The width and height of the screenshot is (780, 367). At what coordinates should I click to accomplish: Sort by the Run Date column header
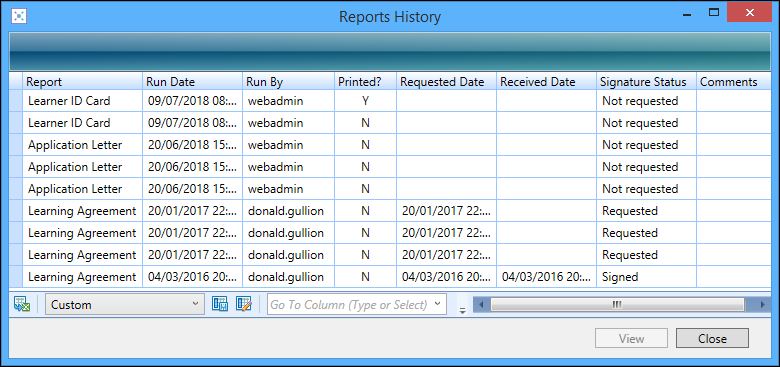(193, 82)
